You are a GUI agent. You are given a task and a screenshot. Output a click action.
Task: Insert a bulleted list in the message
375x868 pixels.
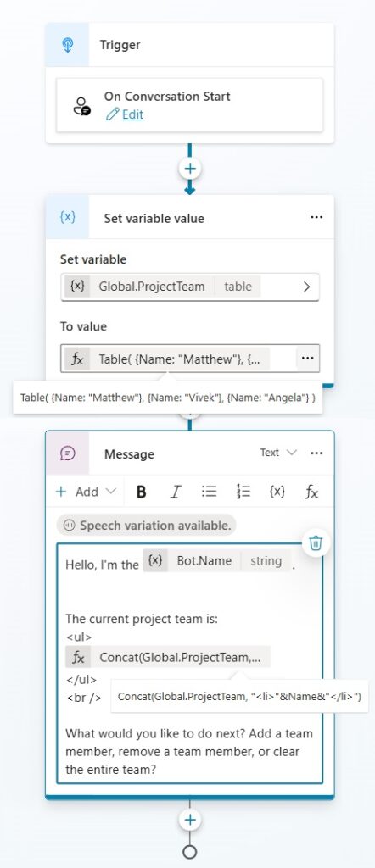209,492
